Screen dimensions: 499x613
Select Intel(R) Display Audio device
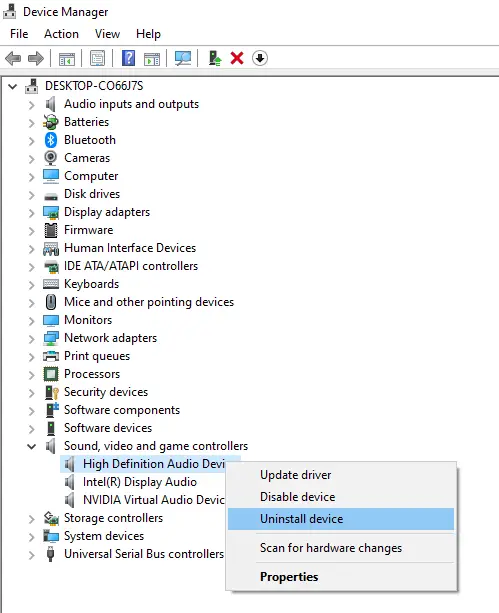click(x=140, y=482)
